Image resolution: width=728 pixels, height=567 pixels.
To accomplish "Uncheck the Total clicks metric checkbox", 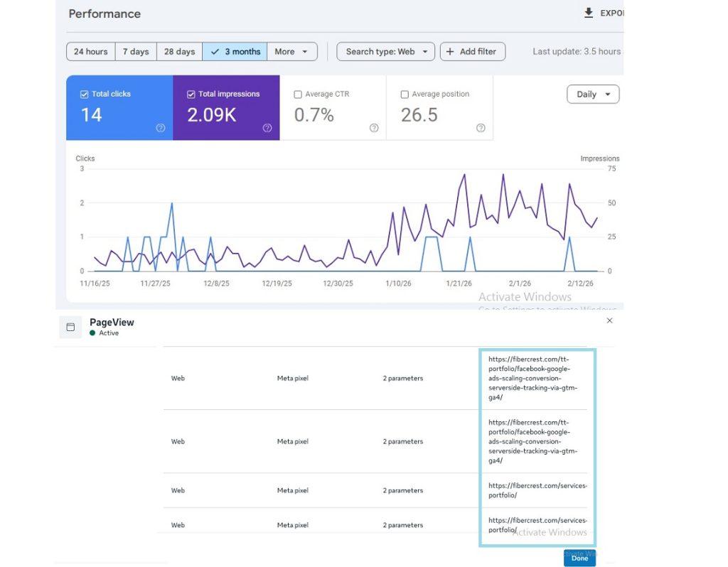I will (x=84, y=93).
